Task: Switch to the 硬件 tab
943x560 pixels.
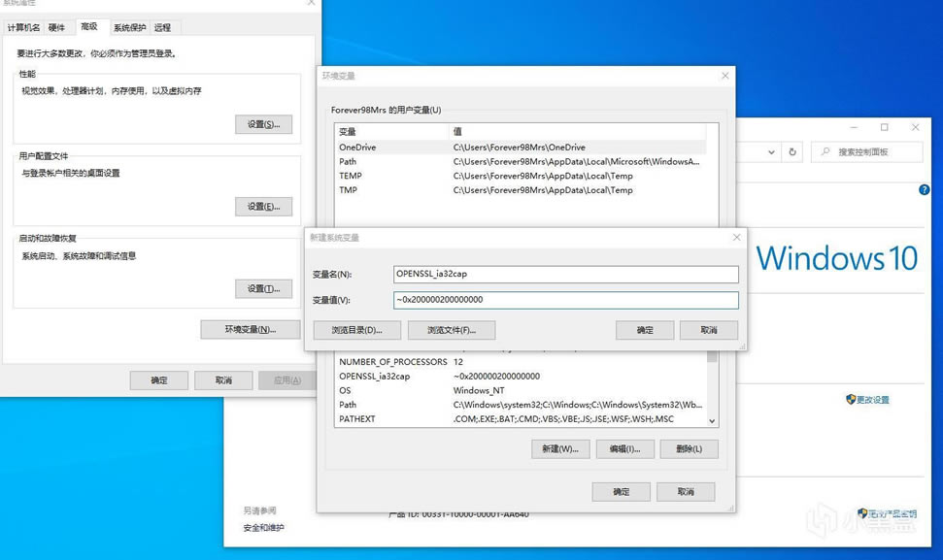Action: pyautogui.click(x=56, y=27)
